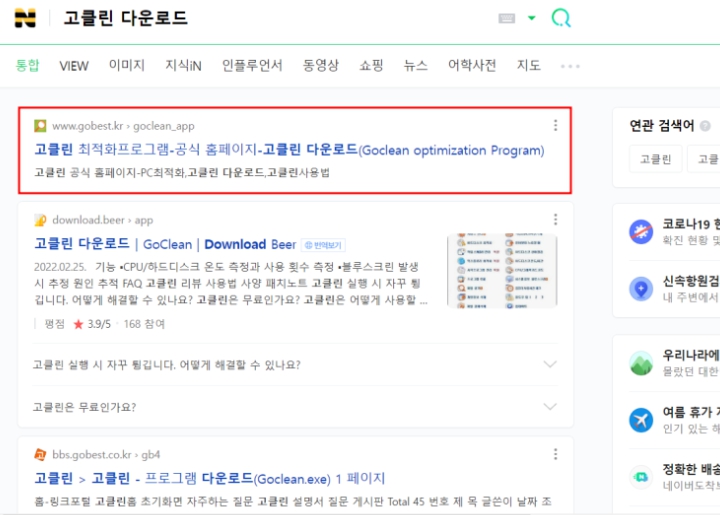
Task: Click the 신속항원검사 location pin icon
Action: coord(641,289)
